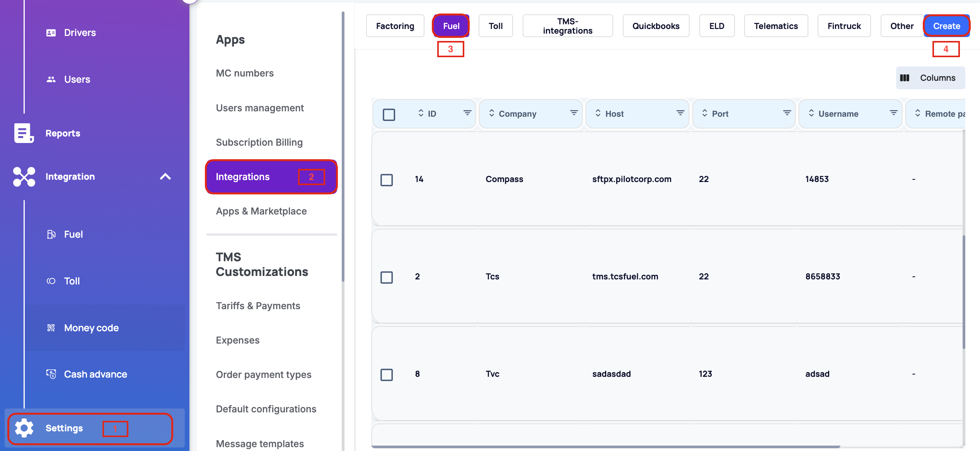The width and height of the screenshot is (980, 451).
Task: Click the Columns layout icon
Action: click(x=905, y=78)
